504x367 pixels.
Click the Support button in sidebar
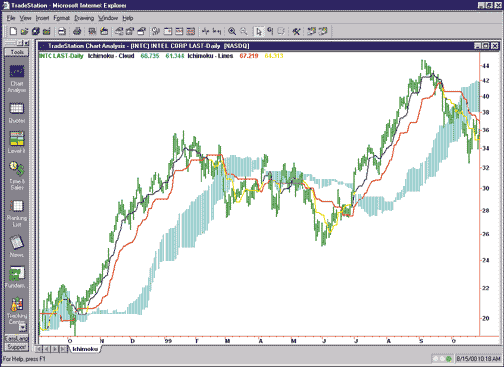17,347
